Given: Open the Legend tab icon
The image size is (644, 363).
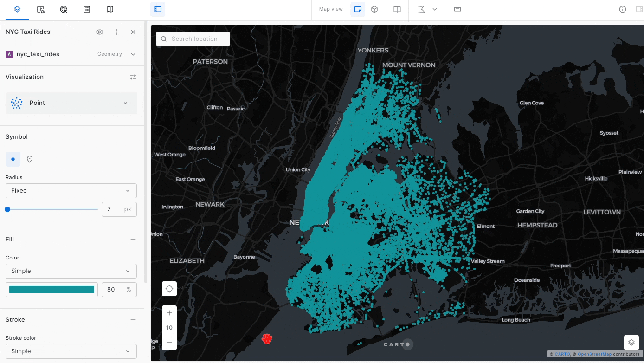Looking at the screenshot, I should click(x=87, y=9).
